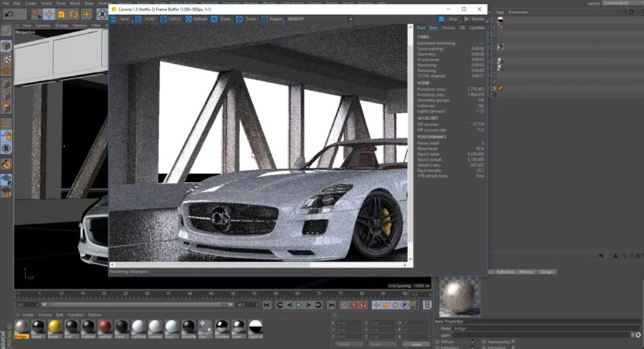
Task: Select the Chrome material
Action: tap(222, 328)
